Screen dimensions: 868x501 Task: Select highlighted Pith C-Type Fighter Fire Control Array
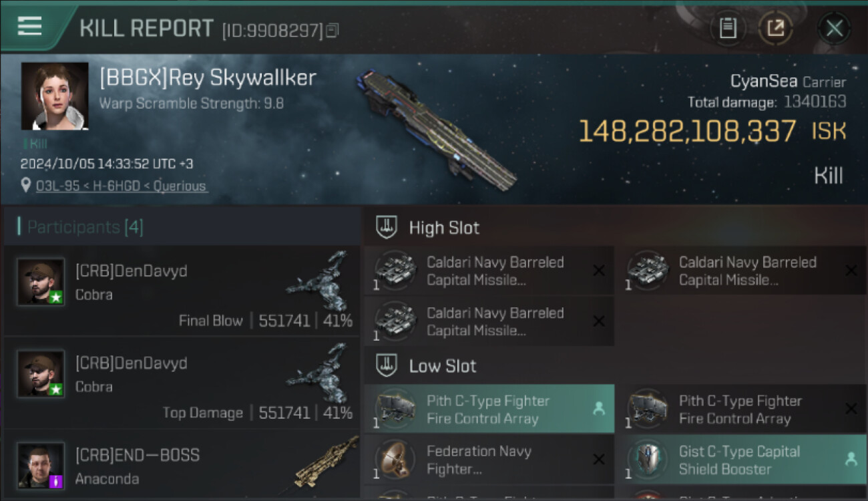coord(489,409)
